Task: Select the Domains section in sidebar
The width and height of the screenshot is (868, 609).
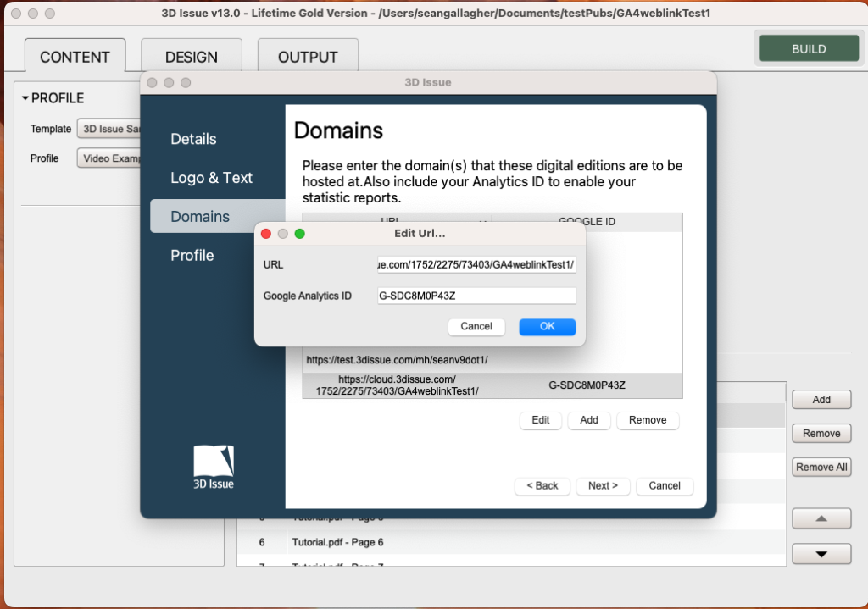Action: [x=200, y=217]
